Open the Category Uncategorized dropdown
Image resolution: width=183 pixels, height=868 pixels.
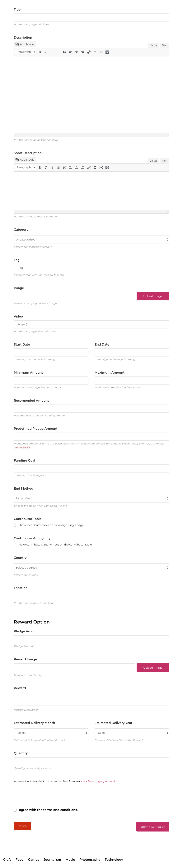(91, 240)
